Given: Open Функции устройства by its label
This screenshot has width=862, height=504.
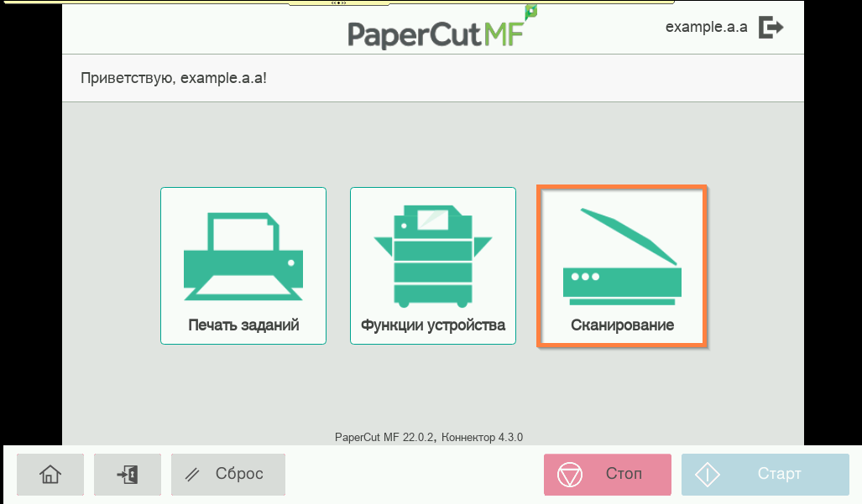Looking at the screenshot, I should click(432, 325).
